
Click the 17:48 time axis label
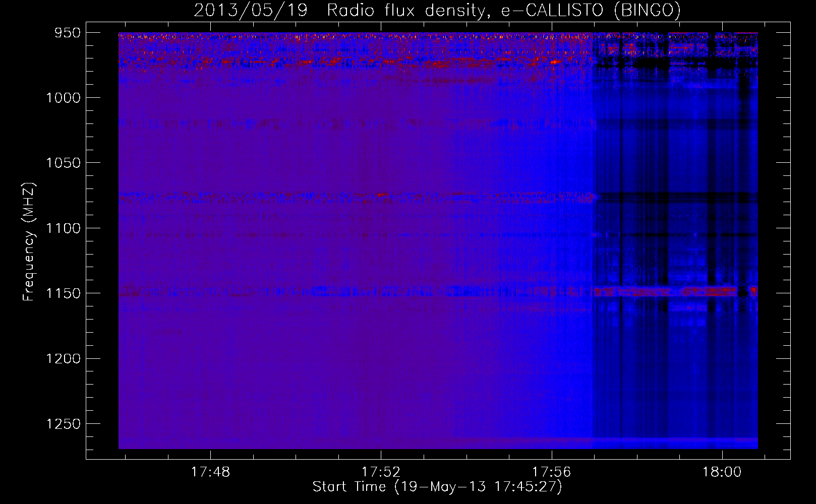(210, 472)
